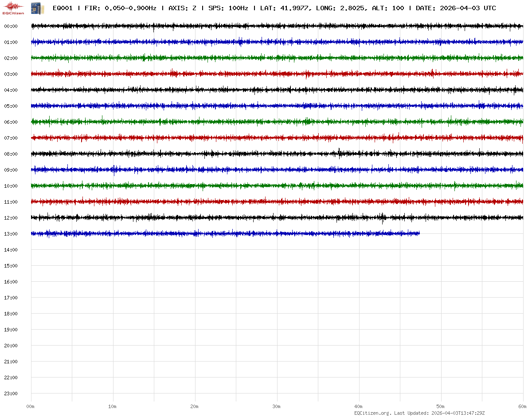The height and width of the screenshot is (417, 532).
Task: Click the EQ001 station name in header
Action: 63,8
